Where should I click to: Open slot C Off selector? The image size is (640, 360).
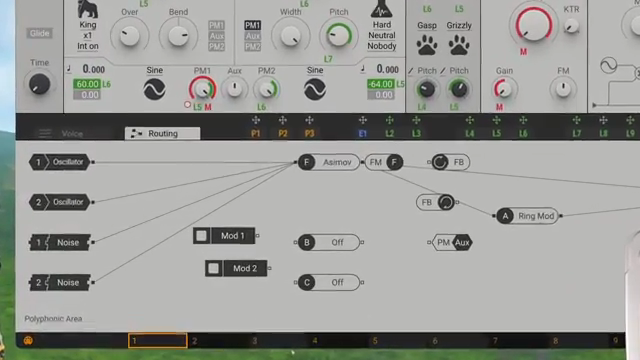337,282
